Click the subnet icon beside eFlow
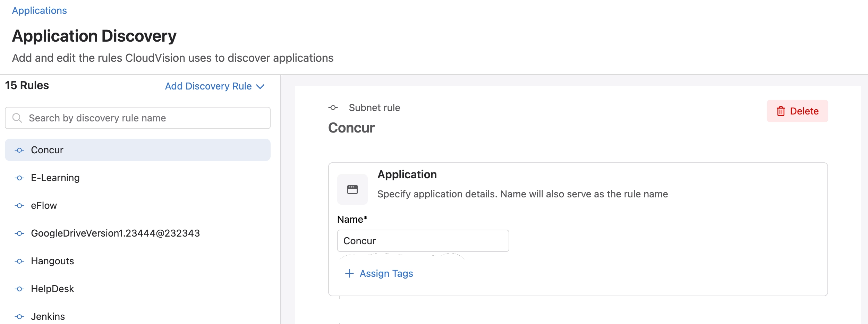This screenshot has width=868, height=324. [x=19, y=206]
